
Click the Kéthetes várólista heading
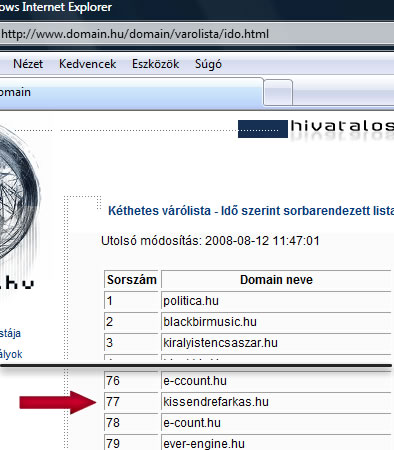(x=251, y=211)
